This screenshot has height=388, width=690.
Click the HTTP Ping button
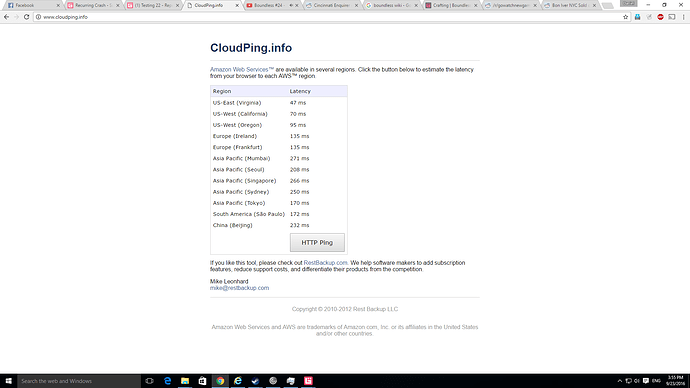[x=317, y=242]
